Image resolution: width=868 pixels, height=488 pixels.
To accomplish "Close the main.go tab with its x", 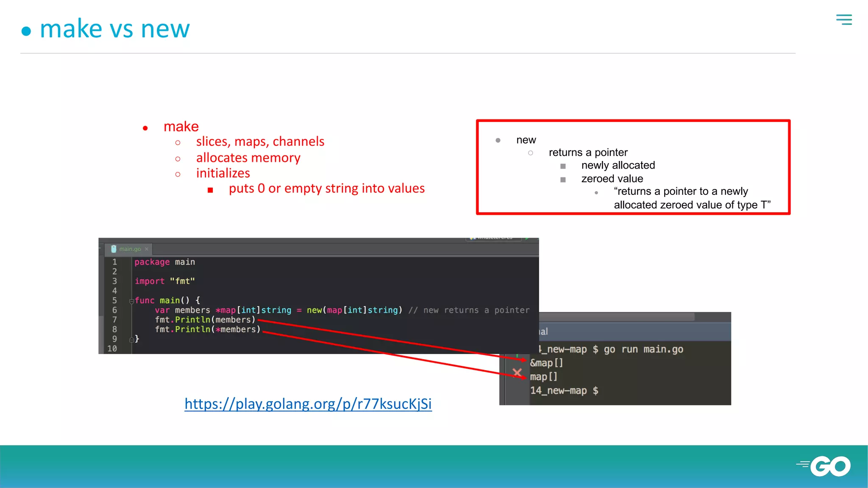I will [147, 249].
